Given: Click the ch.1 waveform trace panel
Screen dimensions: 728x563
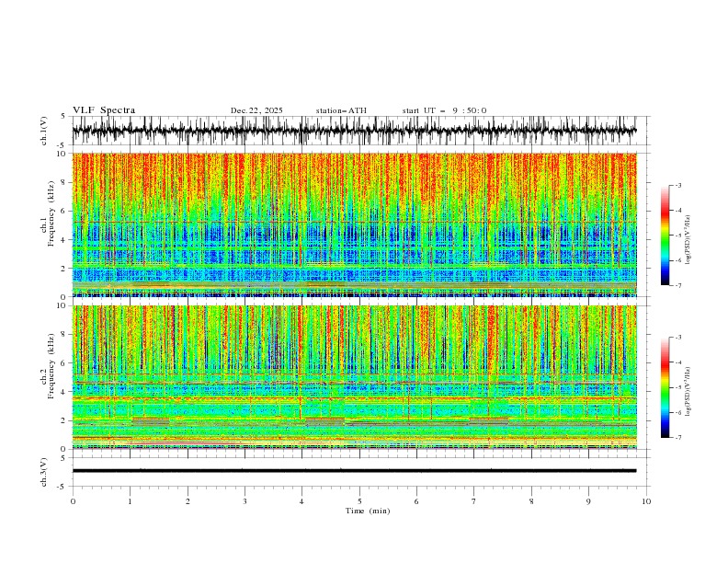Looking at the screenshot, I should coord(360,131).
